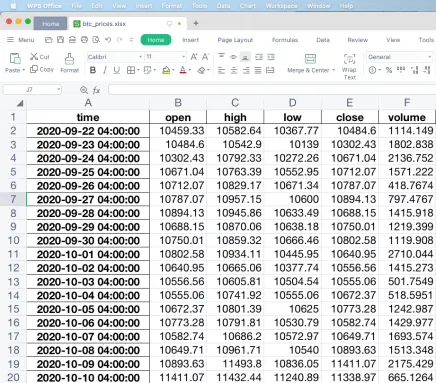436x383 pixels.
Task: Decrease decimal places icon
Action: point(426,70)
